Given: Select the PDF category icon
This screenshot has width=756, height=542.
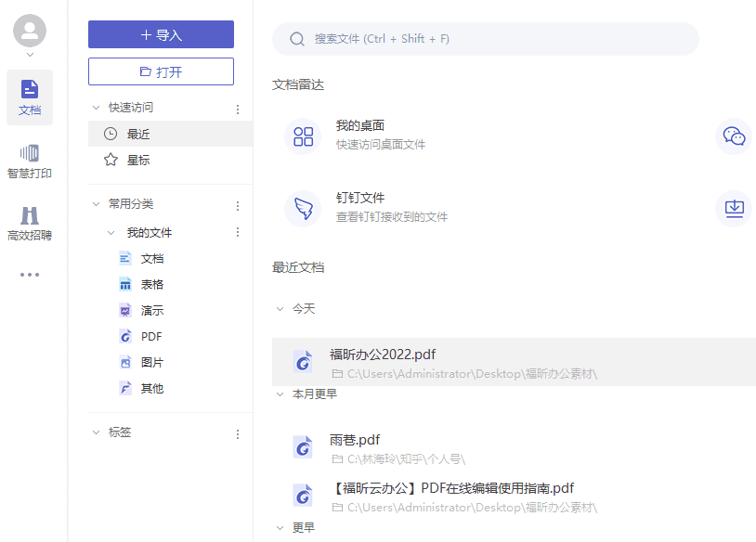Looking at the screenshot, I should coord(125,336).
